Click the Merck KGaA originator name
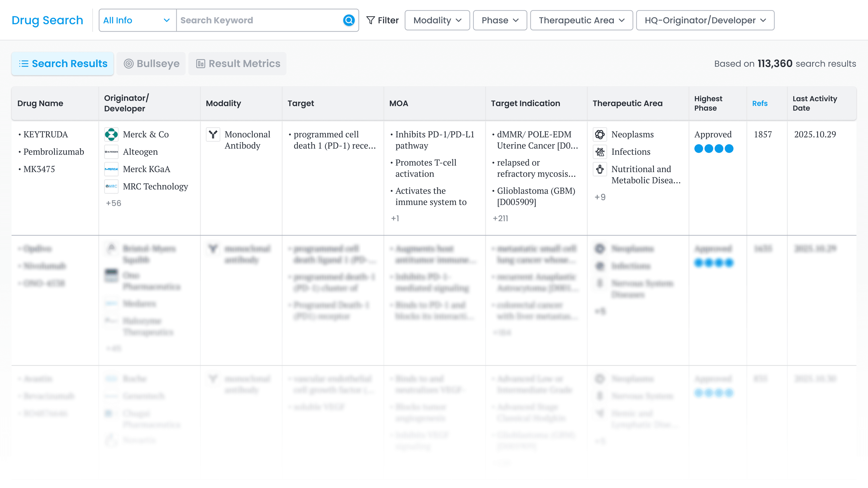This screenshot has height=488, width=868. click(146, 169)
